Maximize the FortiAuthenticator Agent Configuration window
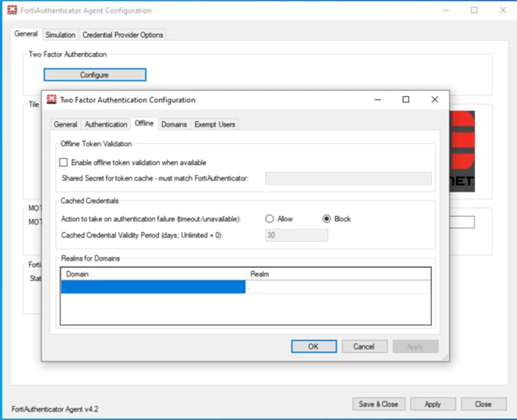The image size is (517, 420). (x=474, y=10)
